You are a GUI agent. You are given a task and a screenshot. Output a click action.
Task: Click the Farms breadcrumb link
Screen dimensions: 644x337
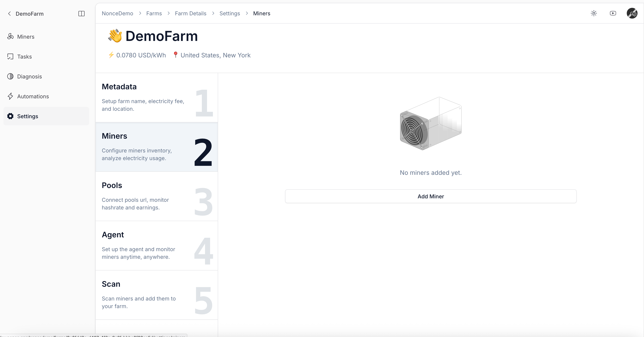(154, 14)
